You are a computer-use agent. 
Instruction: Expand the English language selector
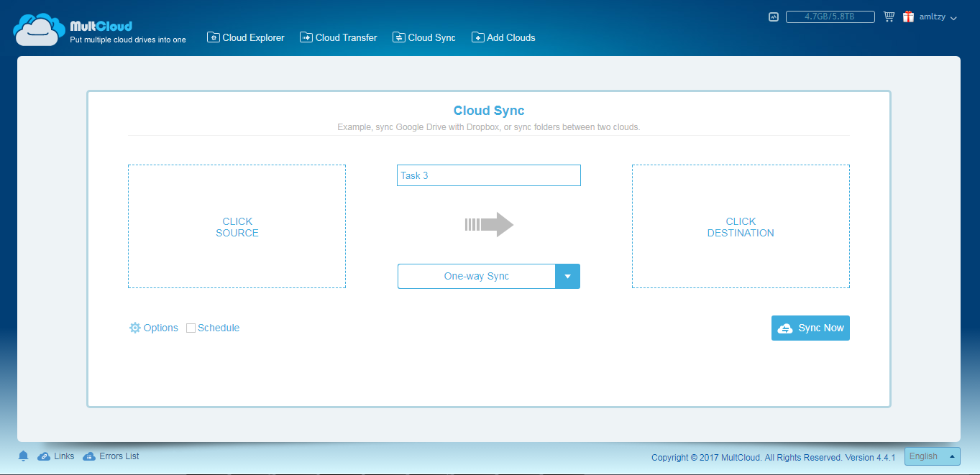point(933,456)
